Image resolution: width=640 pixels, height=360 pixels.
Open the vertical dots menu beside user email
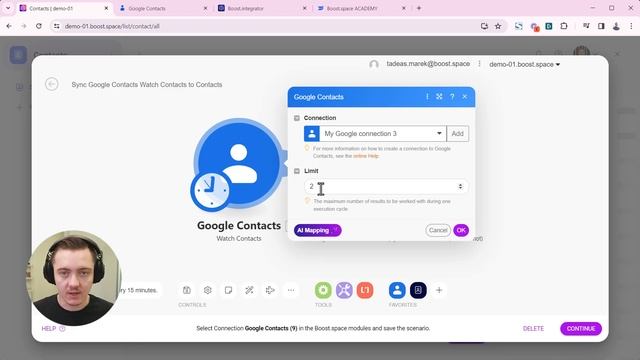(480, 64)
